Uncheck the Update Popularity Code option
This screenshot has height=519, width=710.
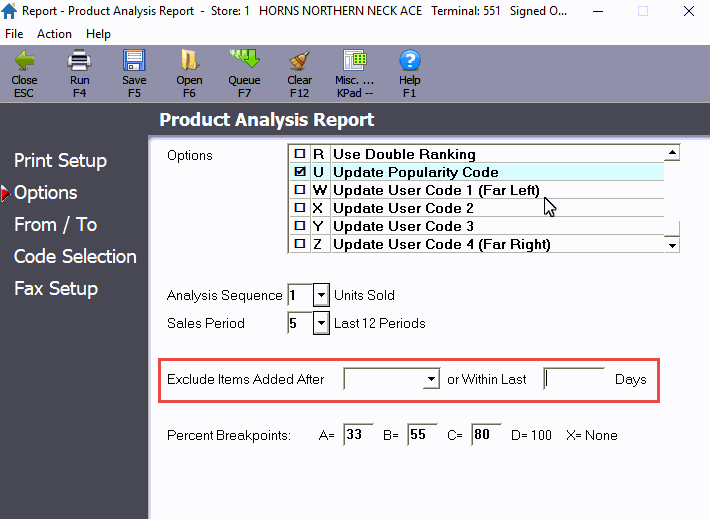299,172
